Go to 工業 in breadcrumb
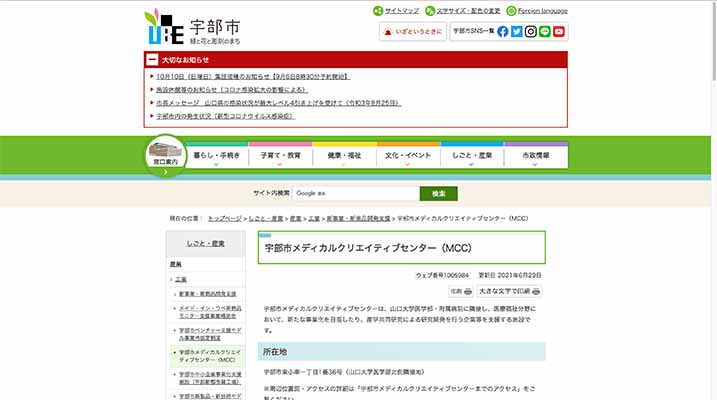 [314, 219]
